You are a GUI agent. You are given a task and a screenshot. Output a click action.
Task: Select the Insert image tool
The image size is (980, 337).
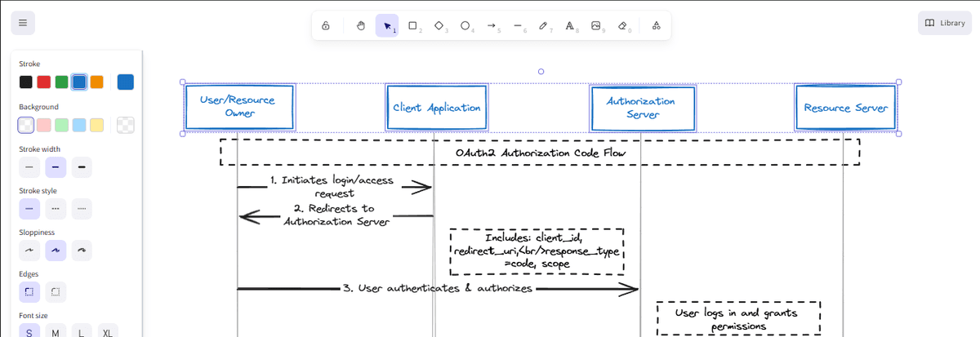pos(596,25)
